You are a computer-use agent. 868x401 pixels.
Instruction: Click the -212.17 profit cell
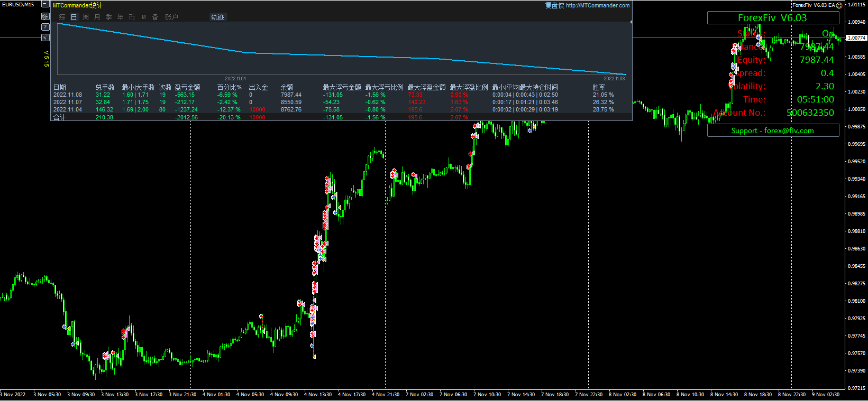pos(185,102)
